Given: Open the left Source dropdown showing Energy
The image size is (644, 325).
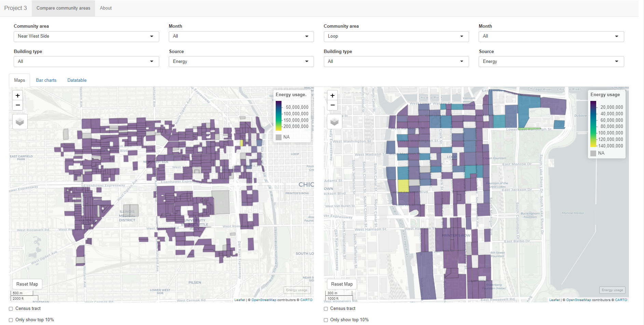Looking at the screenshot, I should (241, 62).
